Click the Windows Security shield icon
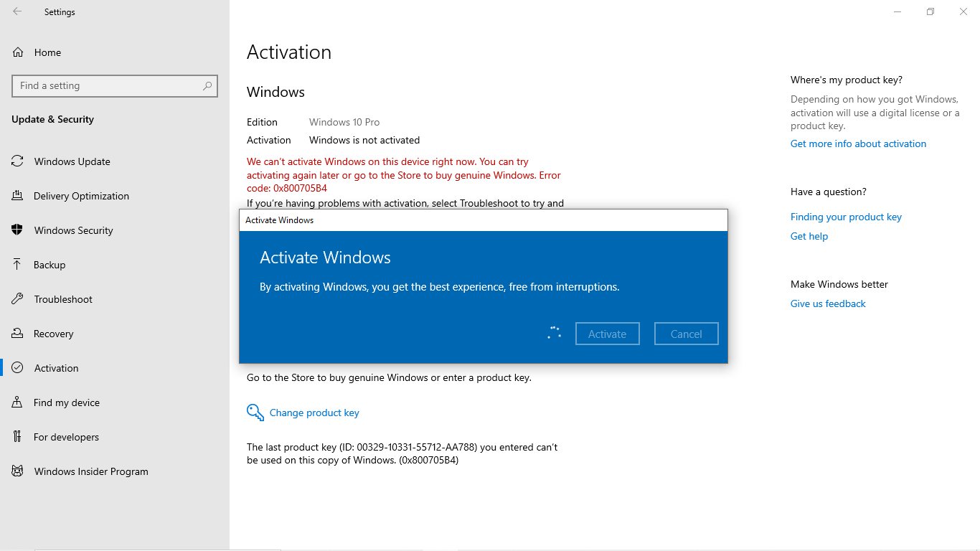Image resolution: width=980 pixels, height=551 pixels. [17, 230]
